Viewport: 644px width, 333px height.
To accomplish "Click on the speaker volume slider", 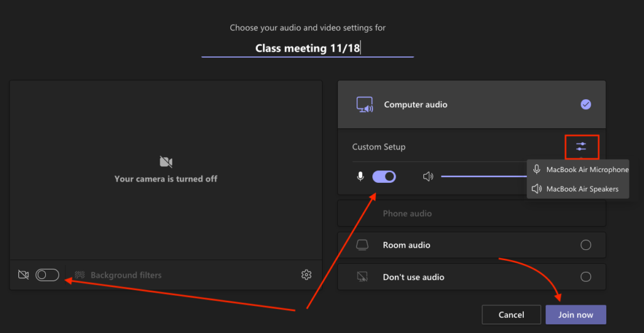I will coord(484,177).
